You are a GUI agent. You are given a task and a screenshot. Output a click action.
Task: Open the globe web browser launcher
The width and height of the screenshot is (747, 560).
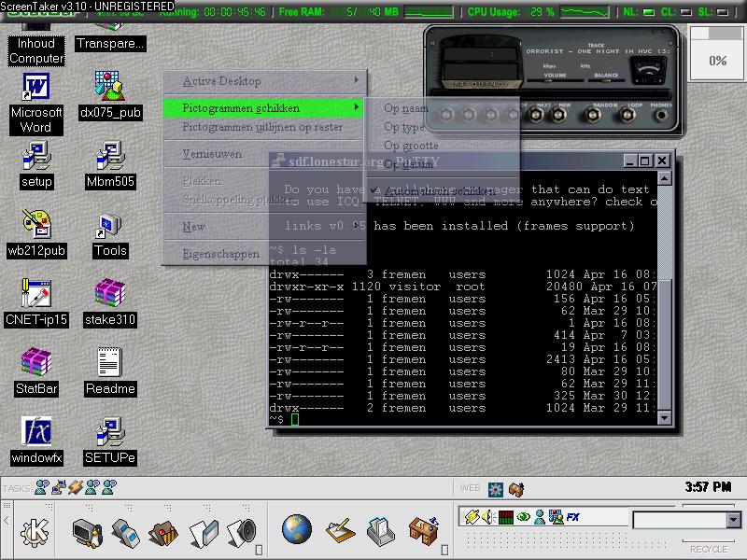click(297, 529)
